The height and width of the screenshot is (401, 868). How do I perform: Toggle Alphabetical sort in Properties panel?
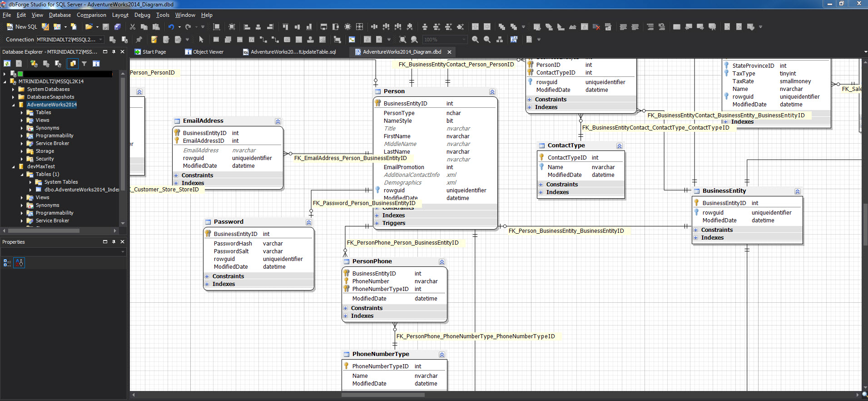pyautogui.click(x=19, y=263)
